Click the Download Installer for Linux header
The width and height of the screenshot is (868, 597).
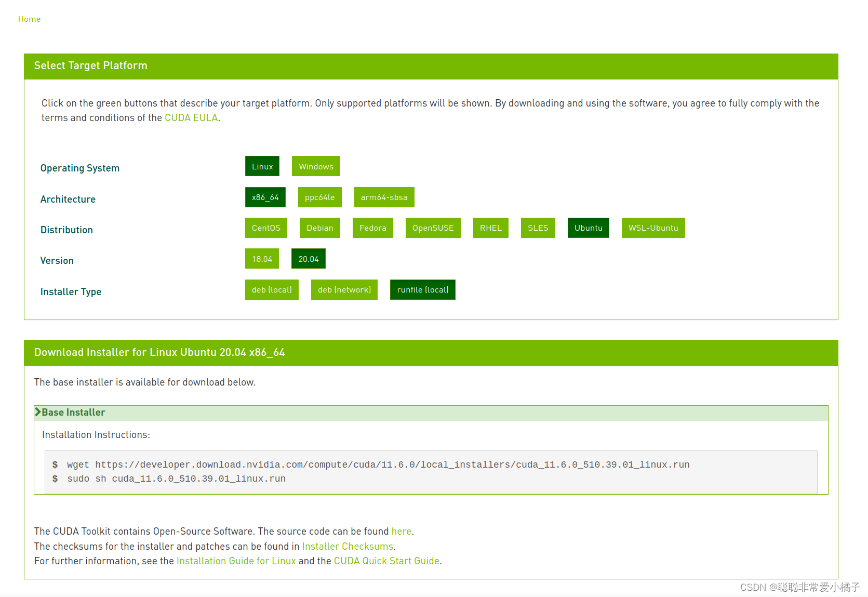pos(431,353)
